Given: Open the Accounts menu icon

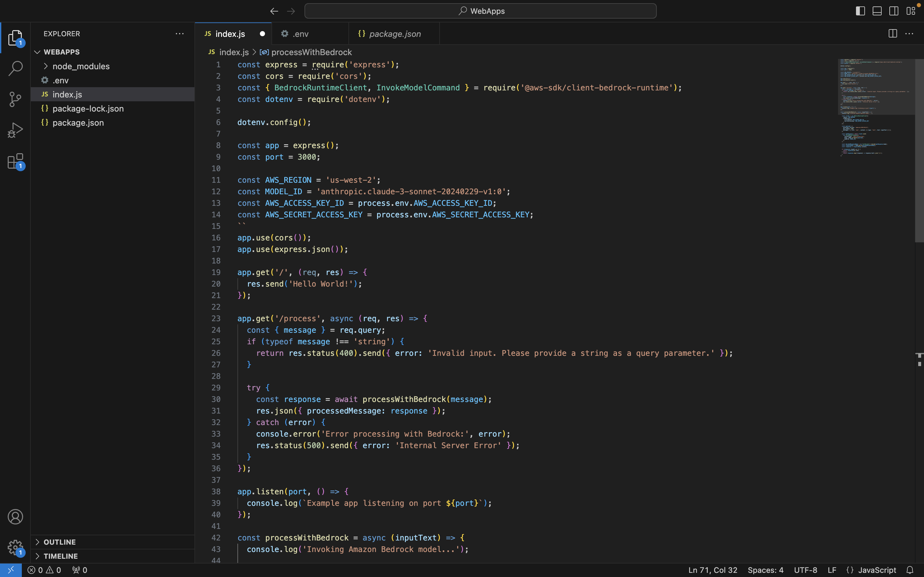Looking at the screenshot, I should tap(15, 517).
